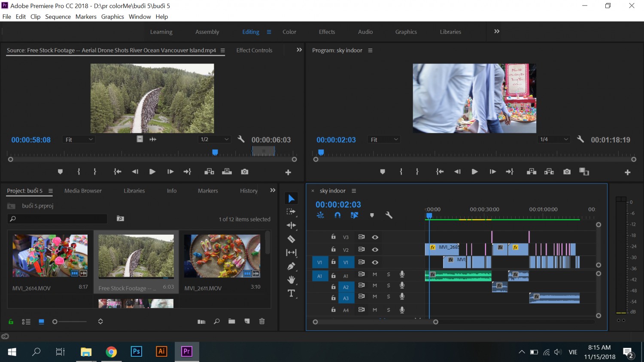This screenshot has width=644, height=362.
Task: Select the MVI_2611.MOV thumbnail
Action: tap(222, 256)
